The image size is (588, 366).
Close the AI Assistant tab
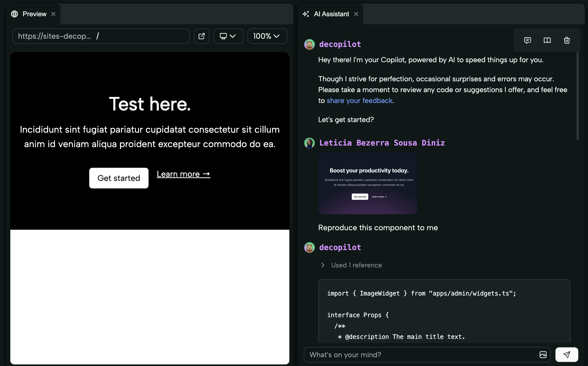pos(356,14)
